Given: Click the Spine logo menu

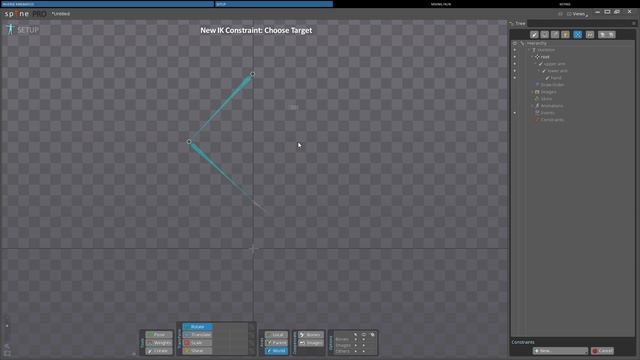Looking at the screenshot, I should point(25,14).
